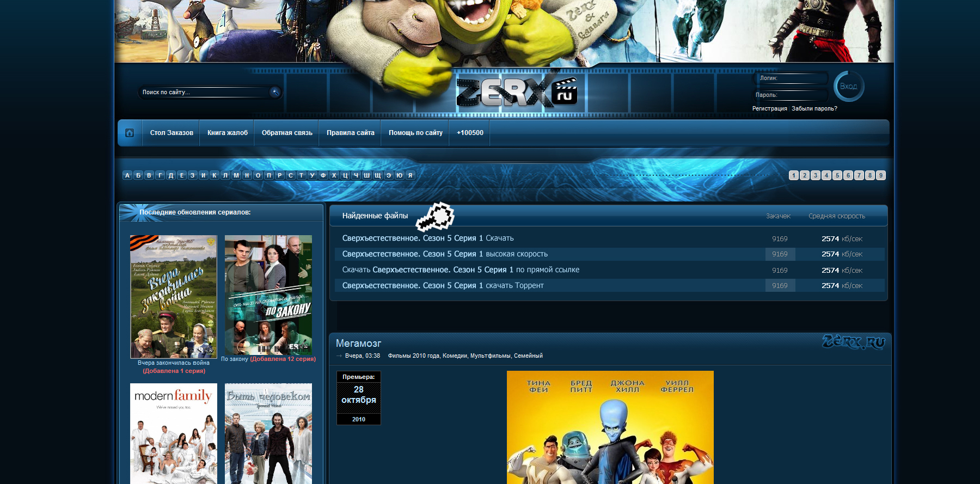Filter titles by letter Ц
This screenshot has width=980, height=484.
[x=345, y=175]
